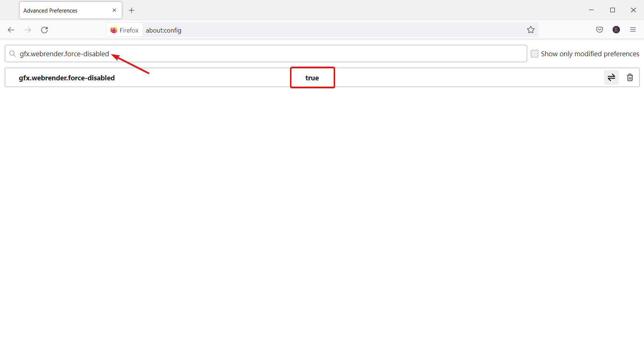The image size is (644, 362).
Task: Minimize the Firefox window
Action: (591, 10)
